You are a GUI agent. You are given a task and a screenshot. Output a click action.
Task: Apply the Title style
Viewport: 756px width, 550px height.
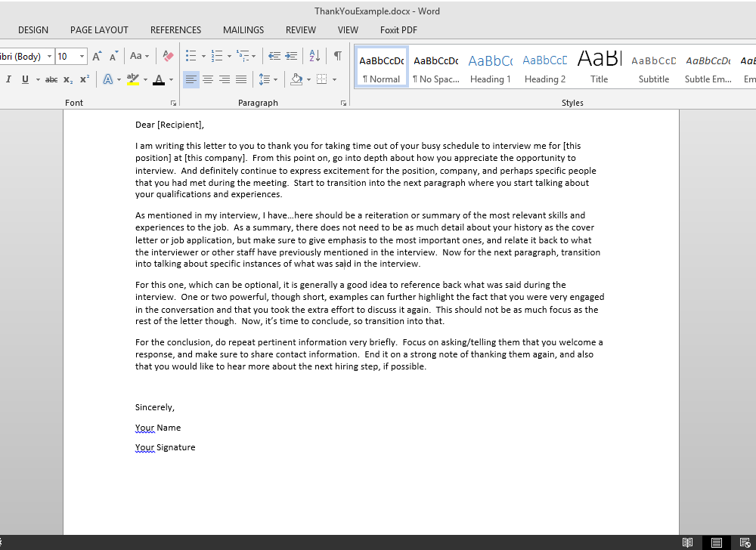pyautogui.click(x=600, y=67)
